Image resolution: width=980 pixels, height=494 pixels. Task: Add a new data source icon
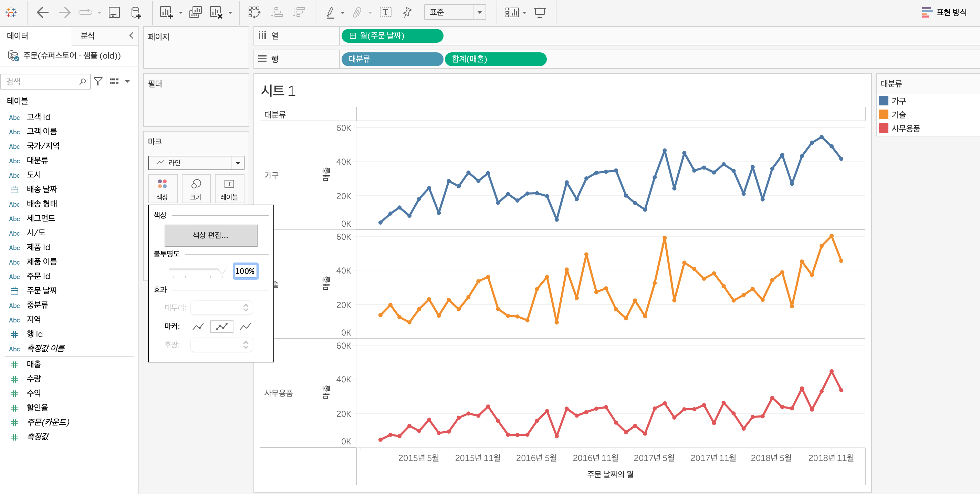click(136, 12)
